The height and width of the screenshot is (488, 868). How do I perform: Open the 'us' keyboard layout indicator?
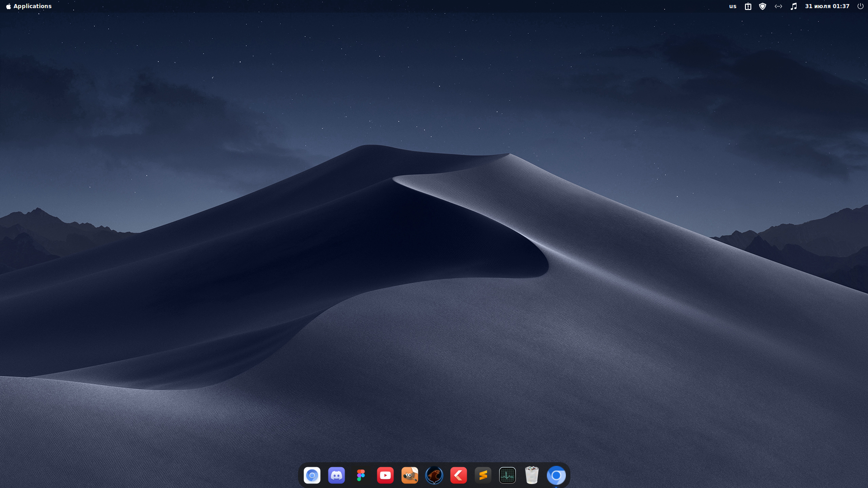pos(732,6)
